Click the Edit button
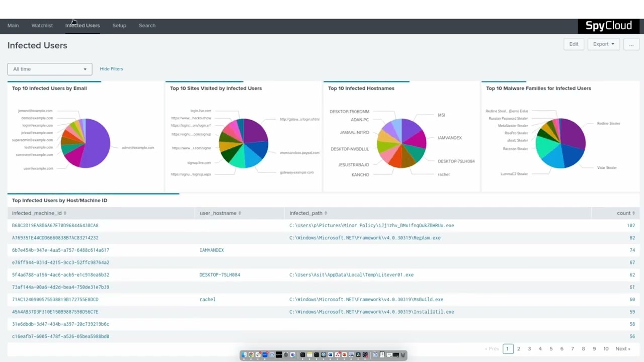The width and height of the screenshot is (644, 362). tap(574, 44)
